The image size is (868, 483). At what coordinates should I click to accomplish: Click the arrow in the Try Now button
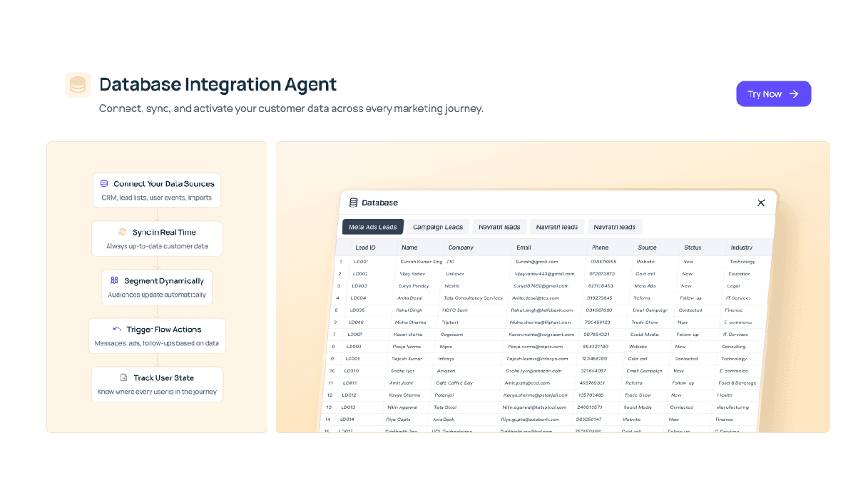coord(794,94)
